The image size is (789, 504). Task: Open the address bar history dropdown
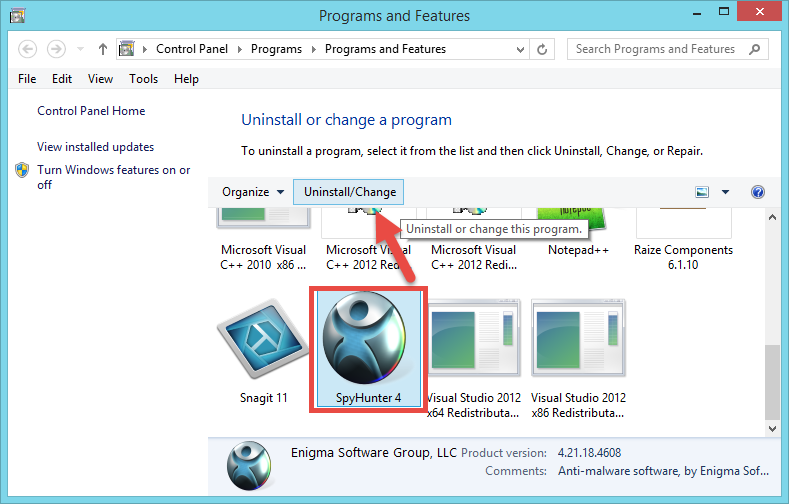tap(520, 49)
